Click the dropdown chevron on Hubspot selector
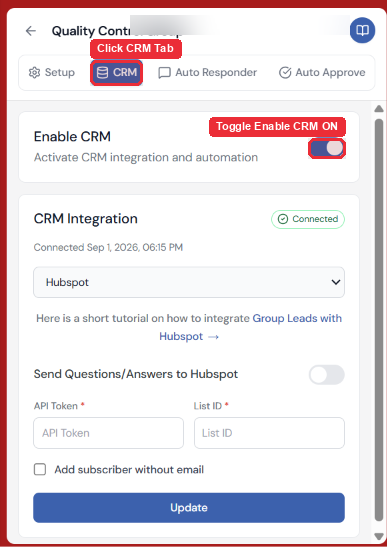 (x=336, y=282)
